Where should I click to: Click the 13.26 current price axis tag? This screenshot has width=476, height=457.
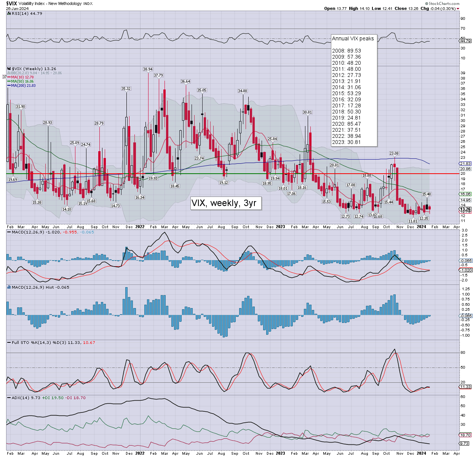465,209
